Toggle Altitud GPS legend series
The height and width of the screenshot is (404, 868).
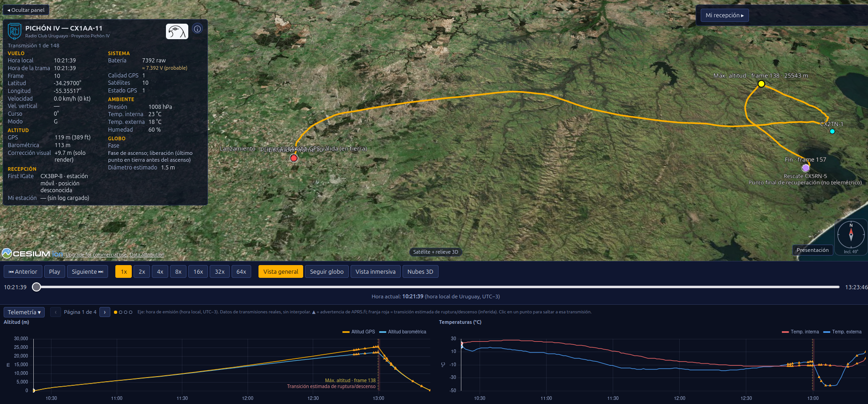point(359,332)
